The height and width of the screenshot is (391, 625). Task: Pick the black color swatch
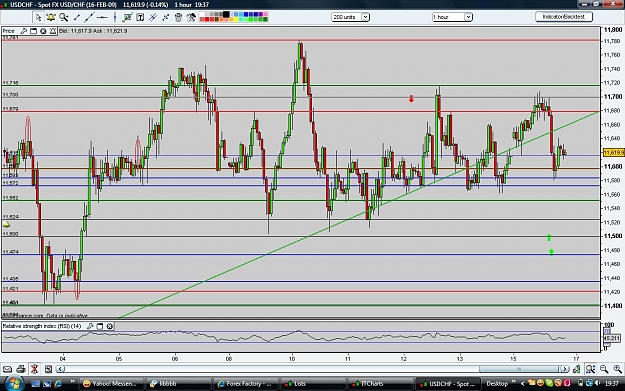pos(226,14)
